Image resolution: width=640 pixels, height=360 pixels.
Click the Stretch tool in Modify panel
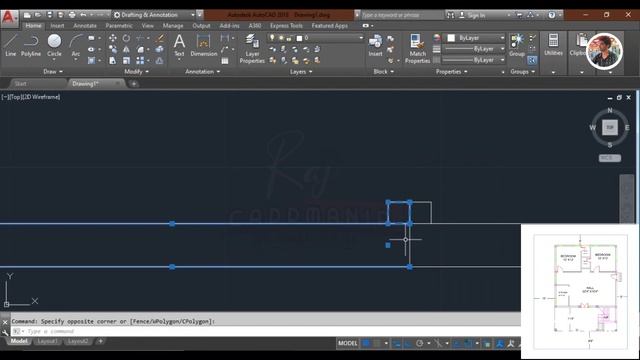[113, 60]
